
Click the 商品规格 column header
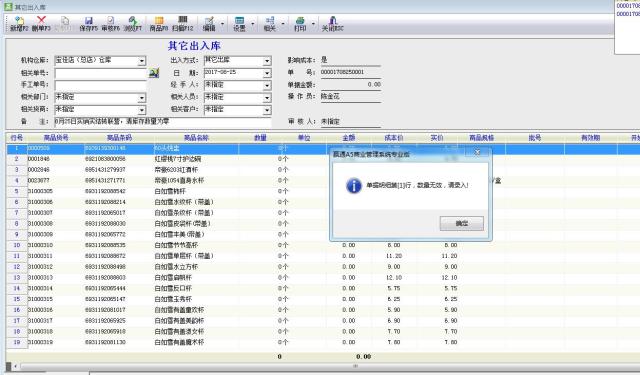(482, 138)
